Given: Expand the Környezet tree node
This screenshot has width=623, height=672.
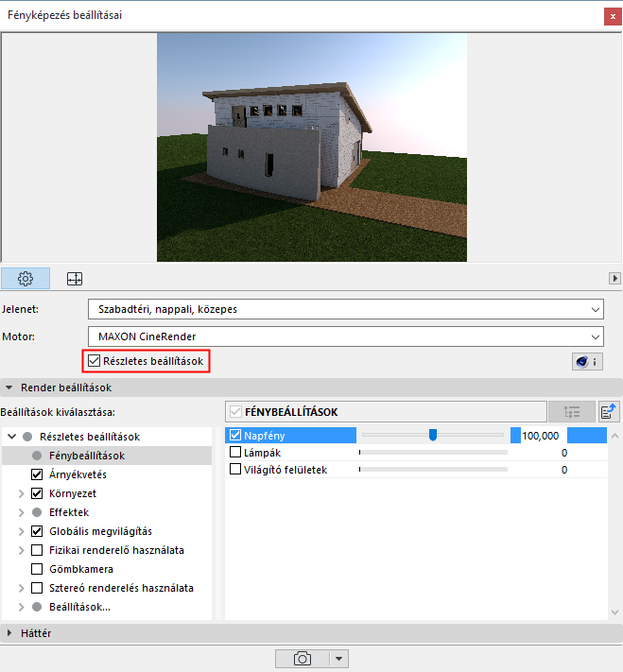Looking at the screenshot, I should pyautogui.click(x=21, y=493).
